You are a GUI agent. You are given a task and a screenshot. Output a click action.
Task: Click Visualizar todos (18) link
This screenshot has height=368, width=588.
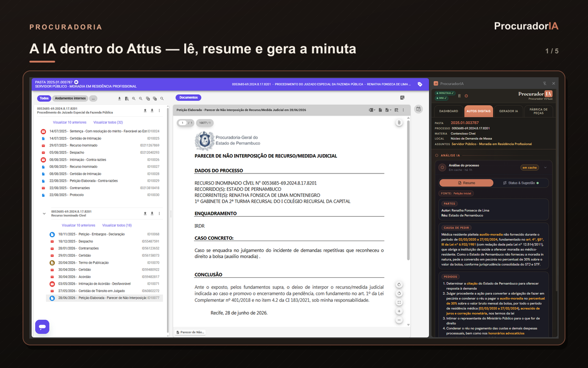(x=117, y=225)
